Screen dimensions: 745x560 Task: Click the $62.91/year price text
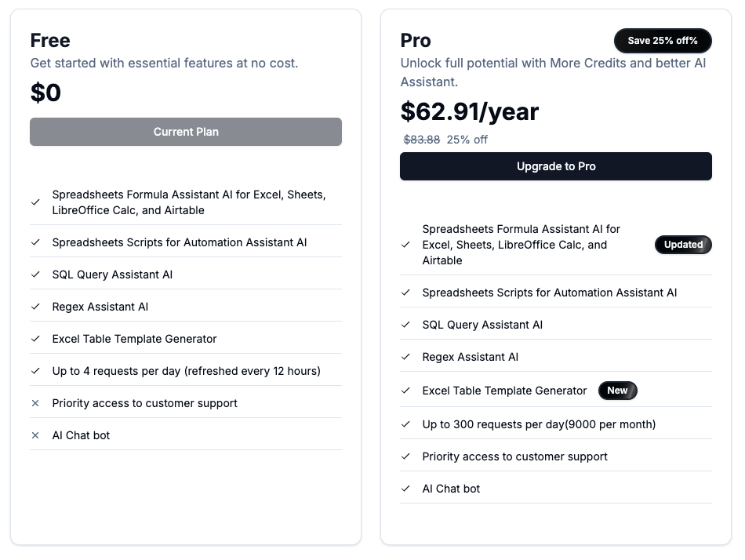point(469,111)
